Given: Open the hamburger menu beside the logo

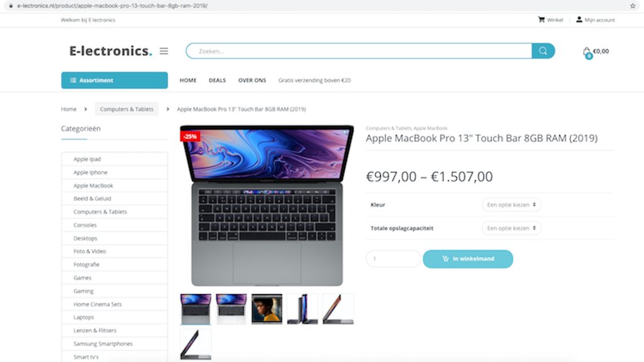Looking at the screenshot, I should [x=164, y=51].
